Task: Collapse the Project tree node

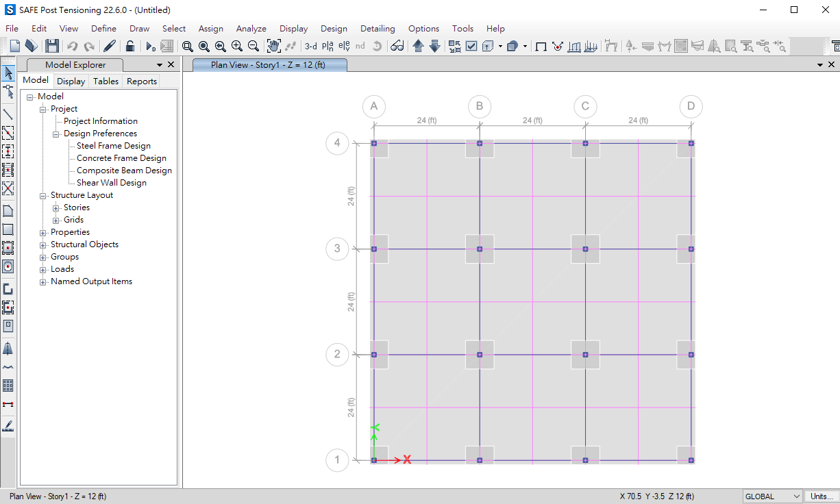Action: [43, 110]
